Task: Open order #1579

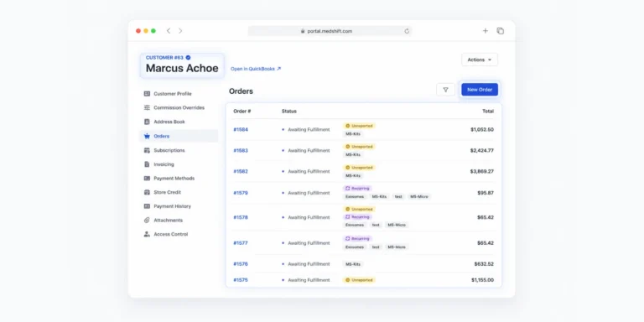Action: (241, 193)
